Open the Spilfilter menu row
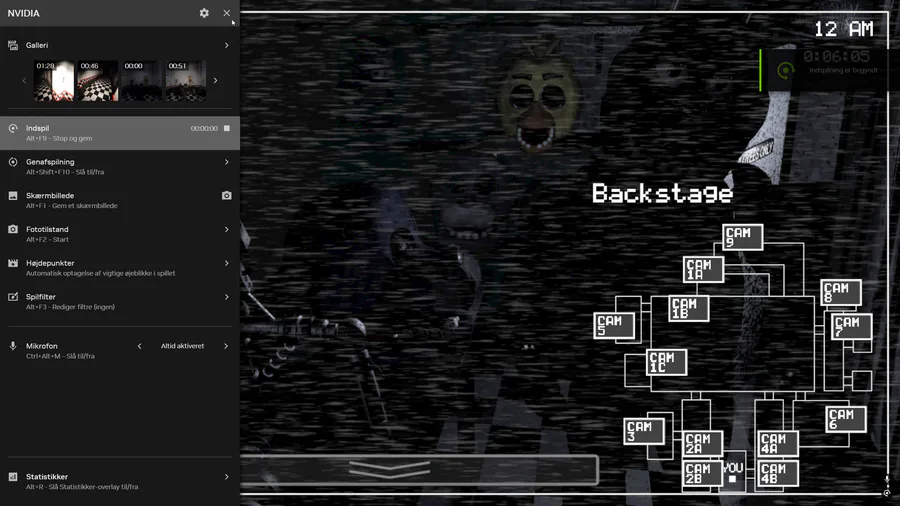This screenshot has height=506, width=900. tap(120, 302)
